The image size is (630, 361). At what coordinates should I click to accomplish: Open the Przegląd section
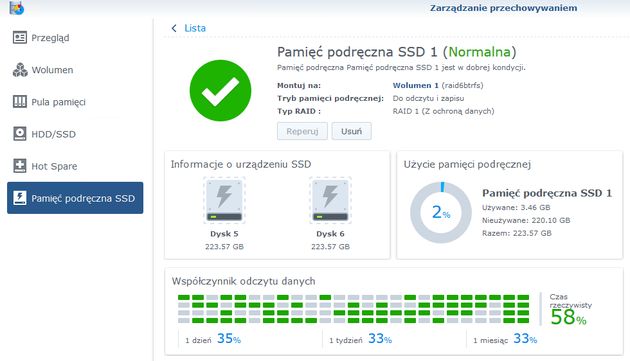75,37
